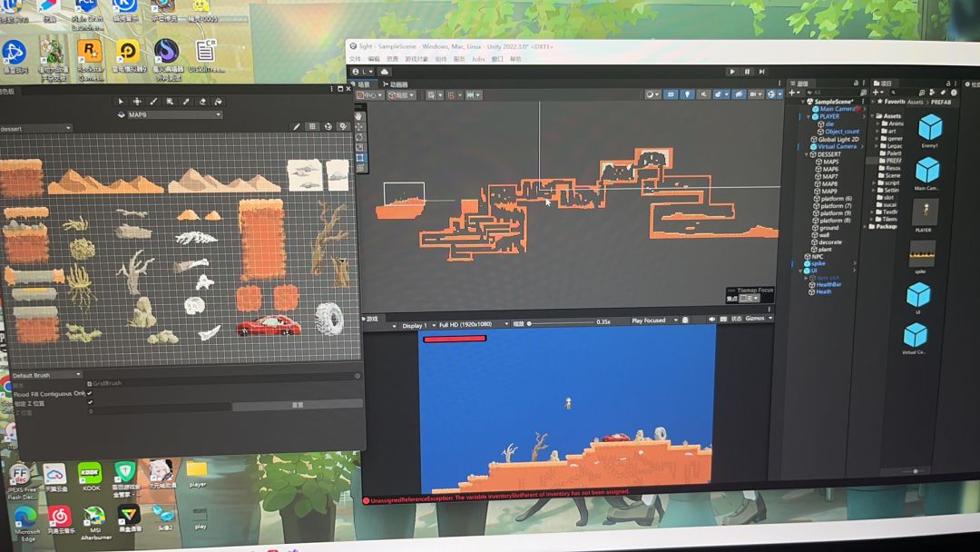980x552 pixels.
Task: Select the Box Fill tool in Tile Palette
Action: [x=170, y=102]
